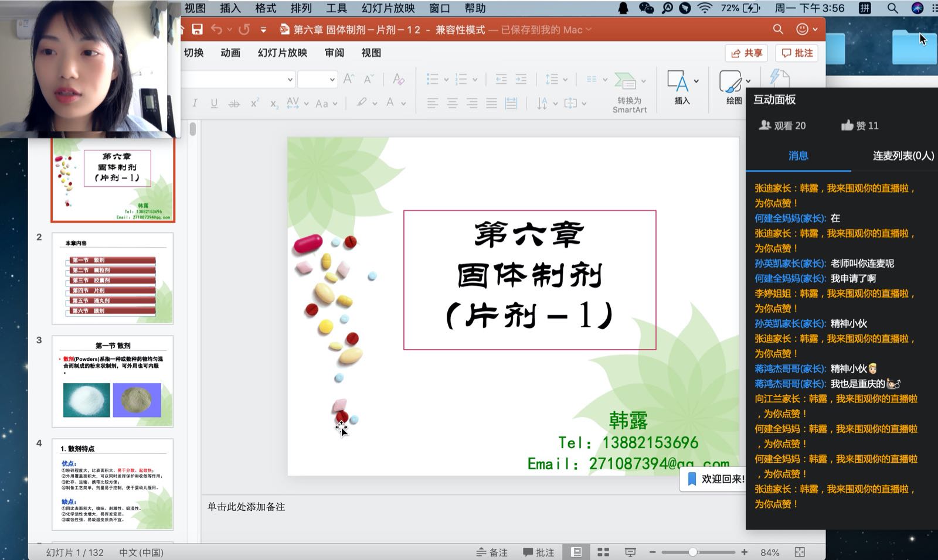Switch to slide sorter view
Viewport: 938px width, 560px height.
pos(603,552)
